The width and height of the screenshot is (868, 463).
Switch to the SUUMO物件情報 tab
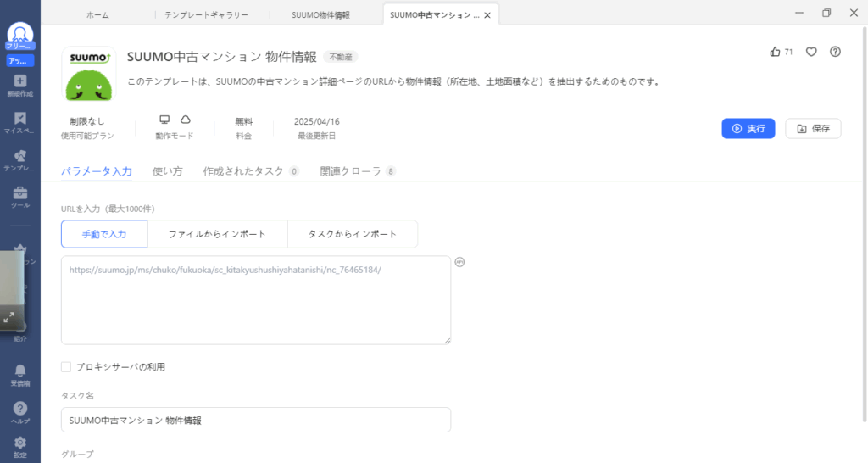pyautogui.click(x=320, y=15)
